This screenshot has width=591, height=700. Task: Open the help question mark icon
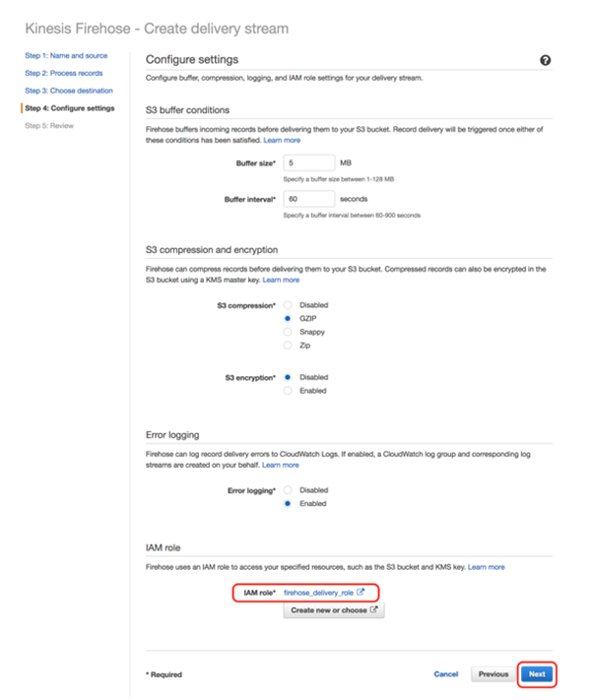click(x=545, y=60)
